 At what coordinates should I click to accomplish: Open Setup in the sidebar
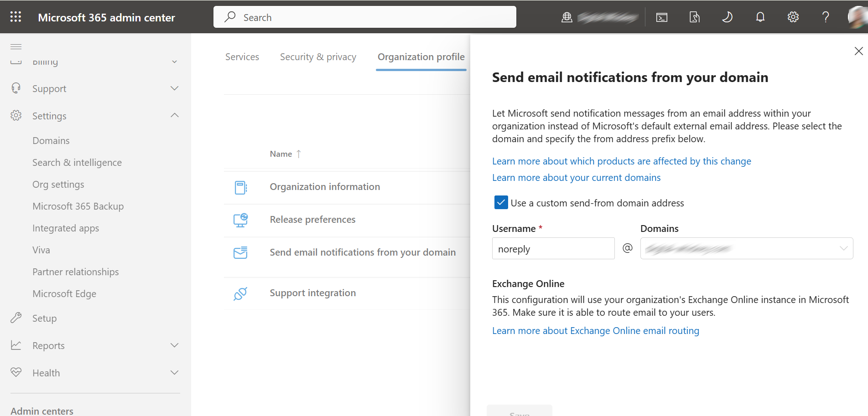[x=44, y=318]
